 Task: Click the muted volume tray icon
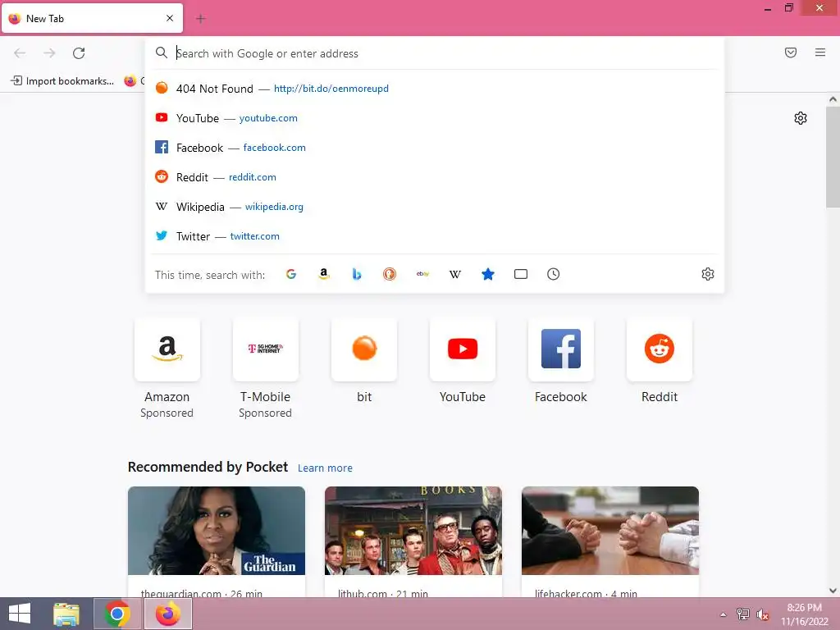762,614
